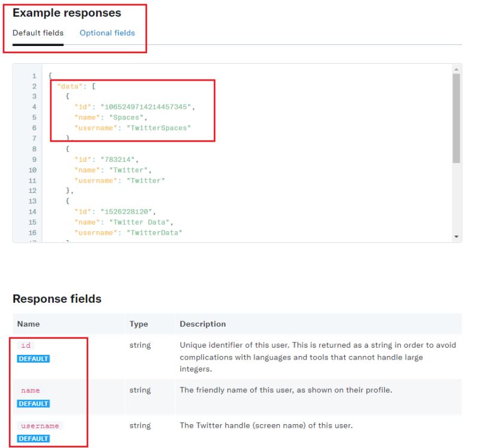
Task: Click the code scrollbar up arrow
Action: [x=456, y=69]
